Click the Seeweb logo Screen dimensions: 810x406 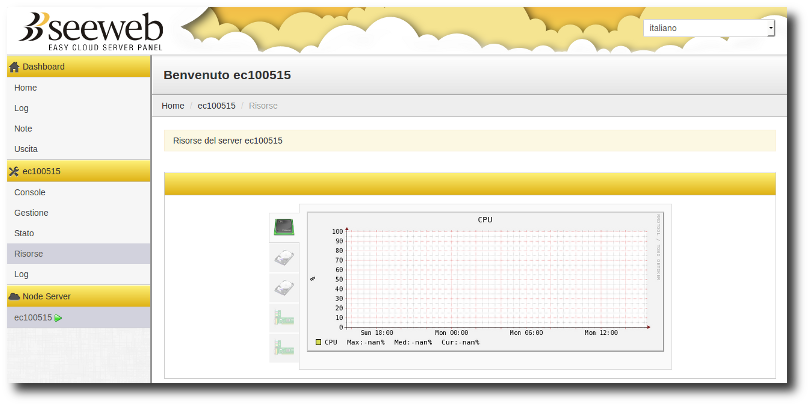91,31
